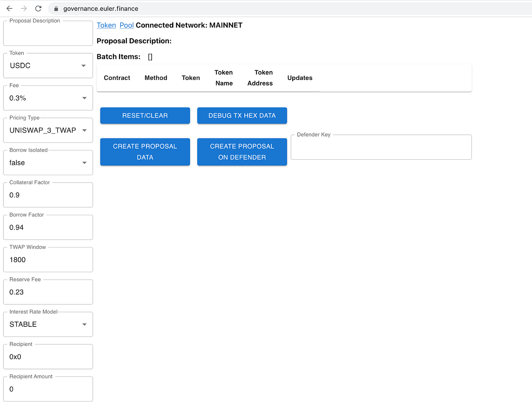Click the browser forward arrow
Image resolution: width=532 pixels, height=415 pixels.
pyautogui.click(x=24, y=8)
